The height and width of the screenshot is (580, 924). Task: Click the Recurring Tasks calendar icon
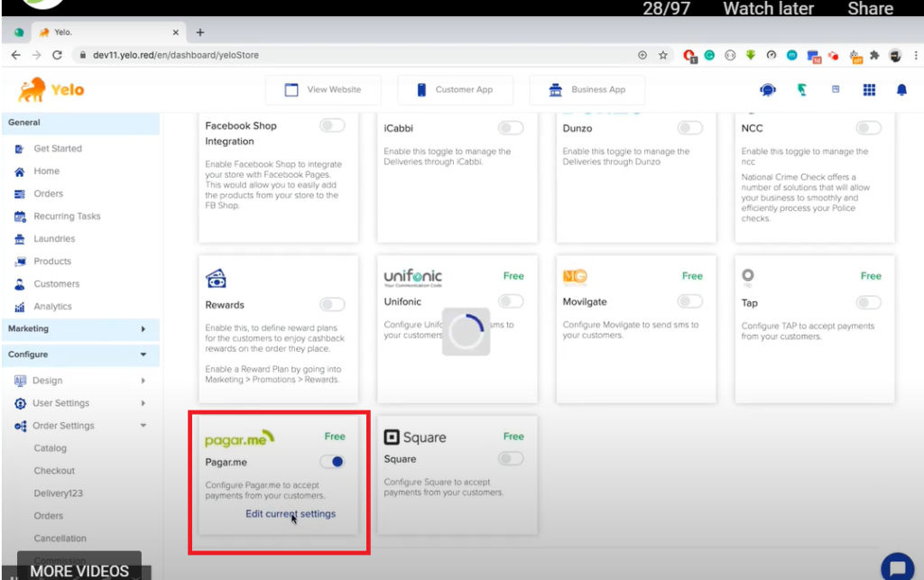(20, 216)
